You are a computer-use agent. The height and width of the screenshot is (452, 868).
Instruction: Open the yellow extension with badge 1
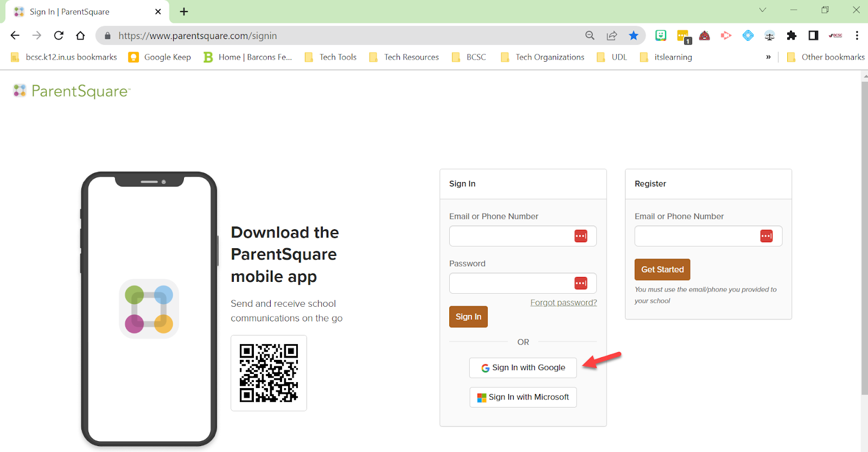(x=683, y=37)
